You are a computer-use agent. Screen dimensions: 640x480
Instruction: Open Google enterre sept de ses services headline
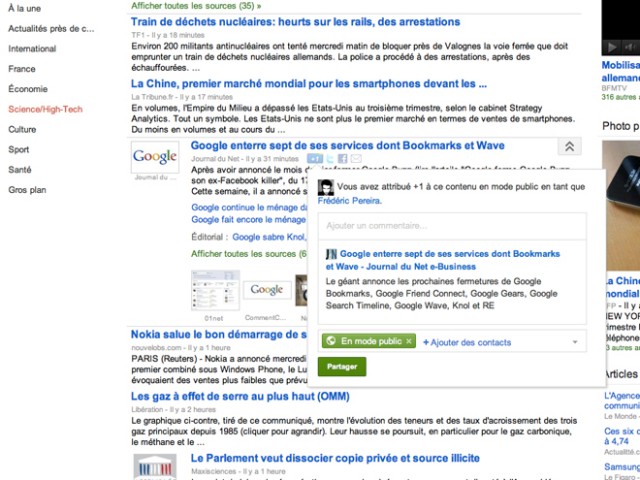(x=347, y=145)
